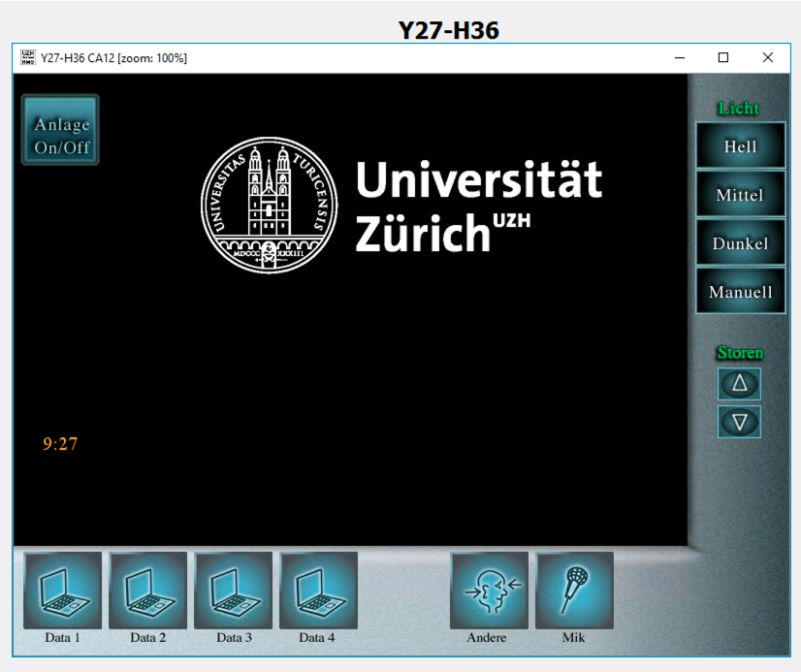The image size is (801, 672).
Task: Maximize the Y27-H36 CA12 window
Action: (x=722, y=58)
